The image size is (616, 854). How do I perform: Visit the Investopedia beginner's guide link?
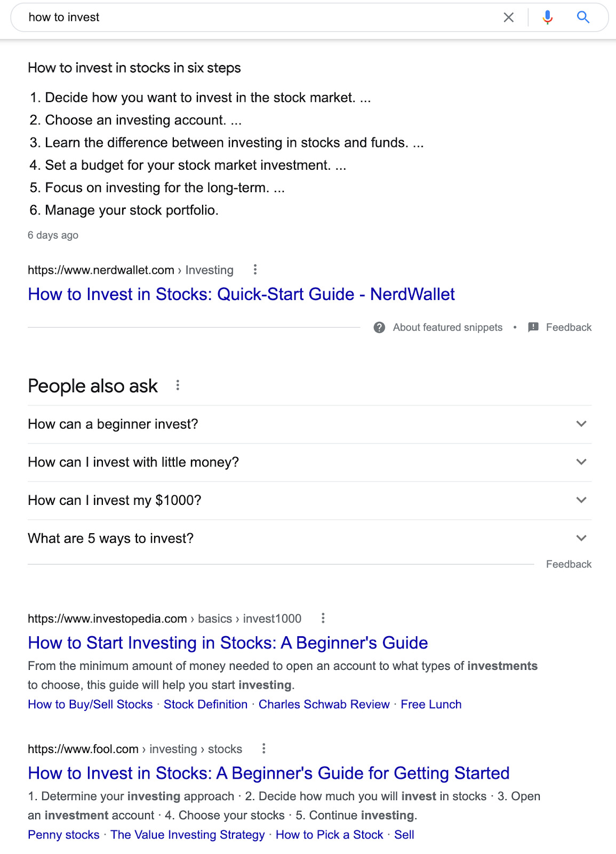(x=227, y=643)
